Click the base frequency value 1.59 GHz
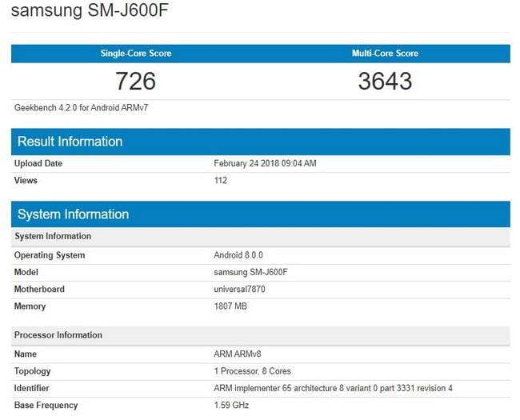 [232, 405]
